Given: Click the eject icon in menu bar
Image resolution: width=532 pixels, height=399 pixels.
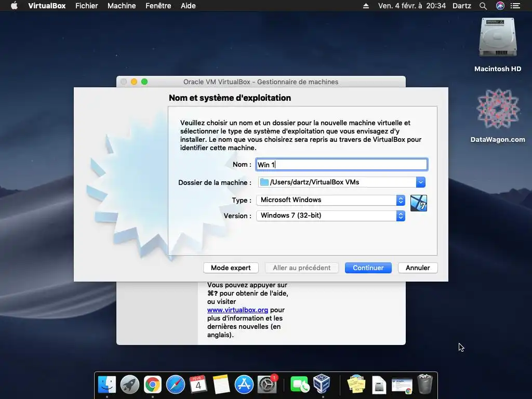Looking at the screenshot, I should (366, 6).
